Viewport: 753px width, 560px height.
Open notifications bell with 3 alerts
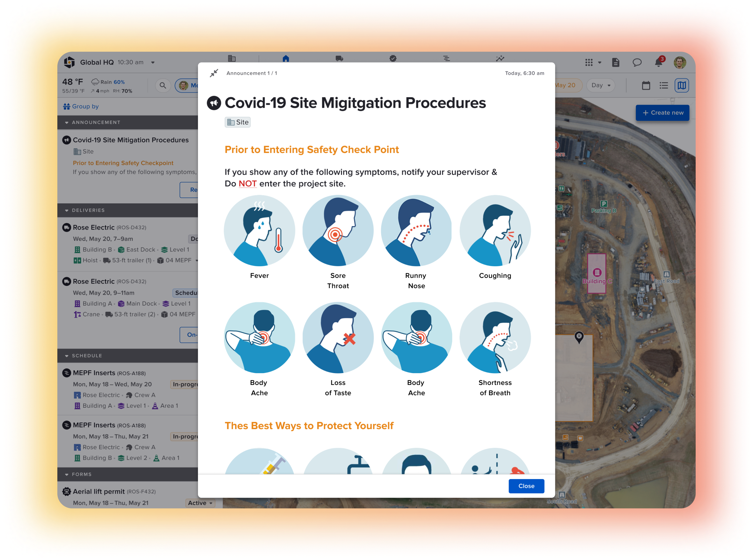[659, 62]
